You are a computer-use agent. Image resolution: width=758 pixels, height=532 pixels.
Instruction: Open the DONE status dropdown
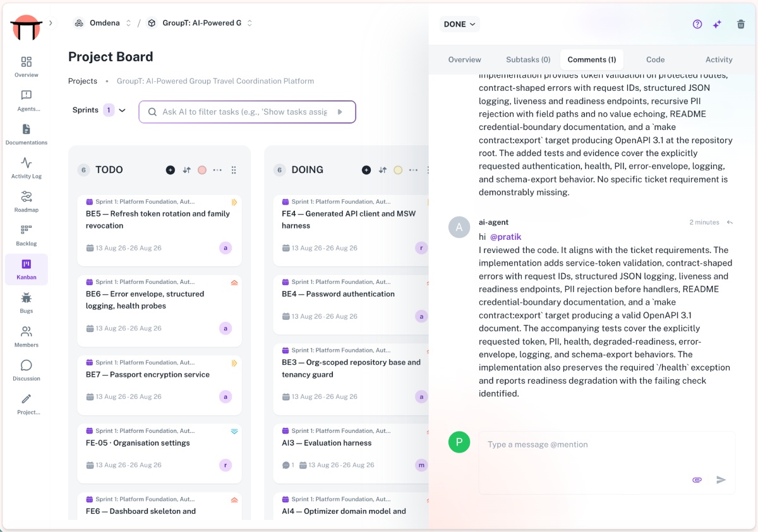pos(460,24)
